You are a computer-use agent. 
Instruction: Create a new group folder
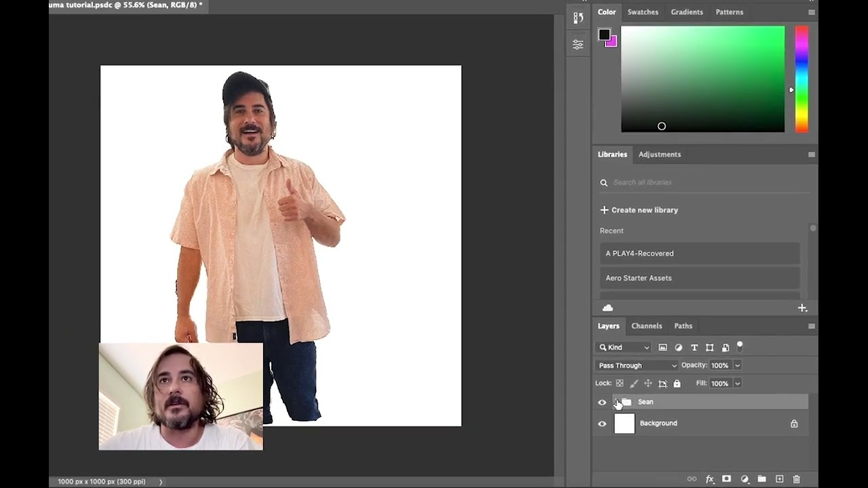click(x=762, y=479)
